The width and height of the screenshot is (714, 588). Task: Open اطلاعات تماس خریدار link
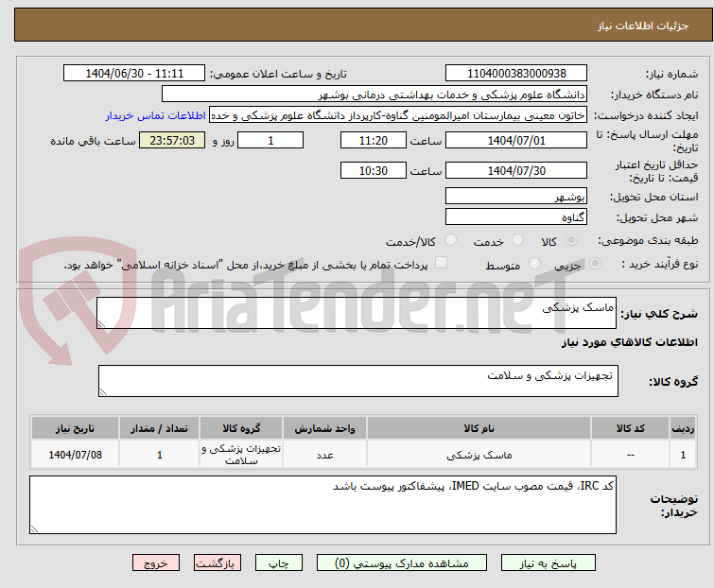click(156, 115)
